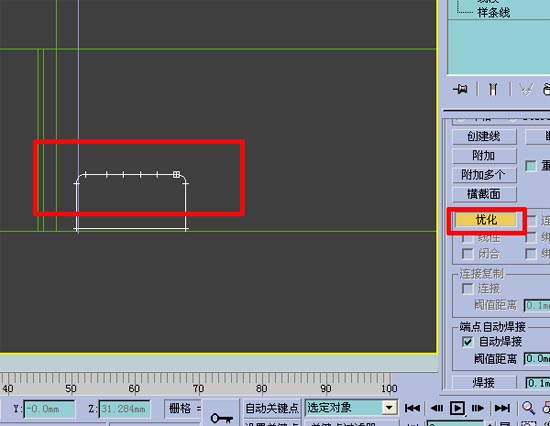Click the Z coordinate field showing 31.284mm

pyautogui.click(x=125, y=409)
